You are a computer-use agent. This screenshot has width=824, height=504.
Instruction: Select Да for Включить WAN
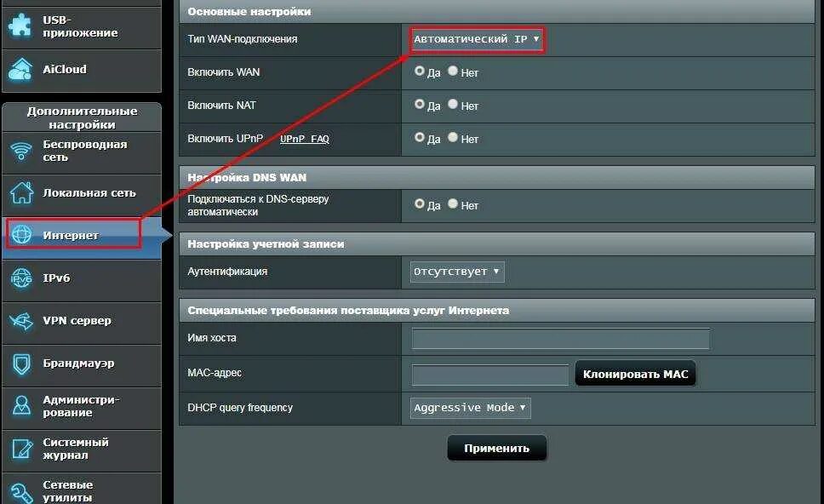pyautogui.click(x=420, y=71)
